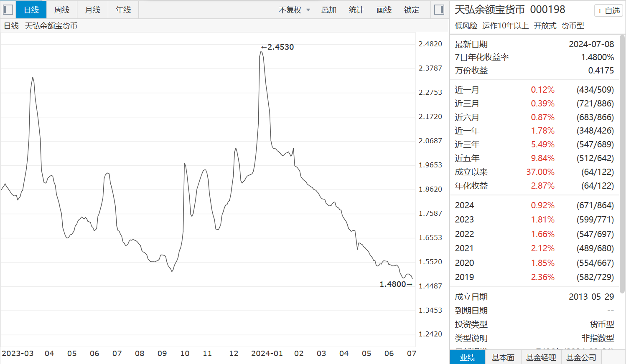Click the 2024 yearly return 0.92%
Screen dimensions: 626x364
click(x=542, y=205)
